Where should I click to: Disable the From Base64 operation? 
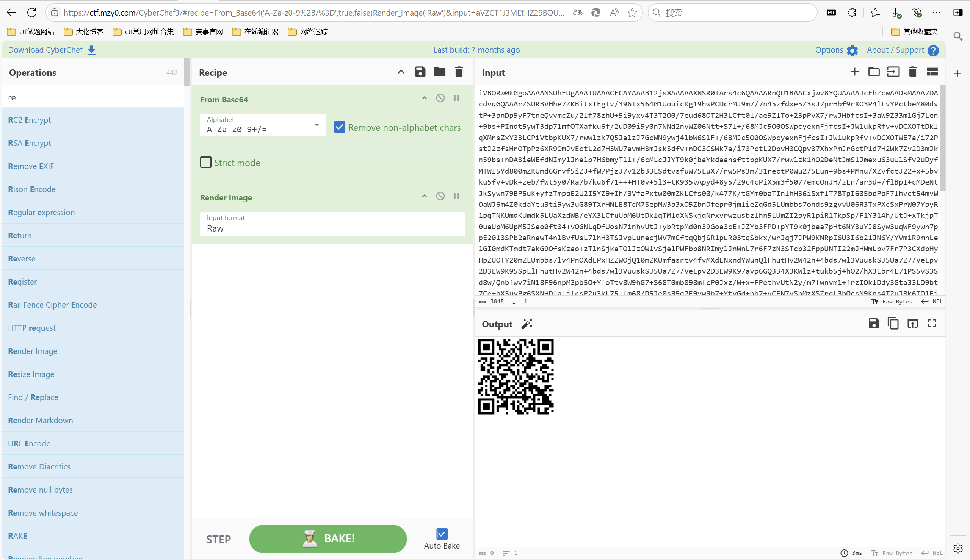440,98
